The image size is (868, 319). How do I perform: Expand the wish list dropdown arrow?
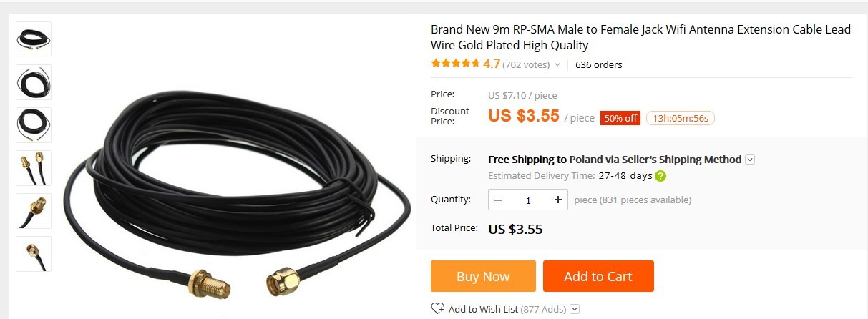coord(574,309)
